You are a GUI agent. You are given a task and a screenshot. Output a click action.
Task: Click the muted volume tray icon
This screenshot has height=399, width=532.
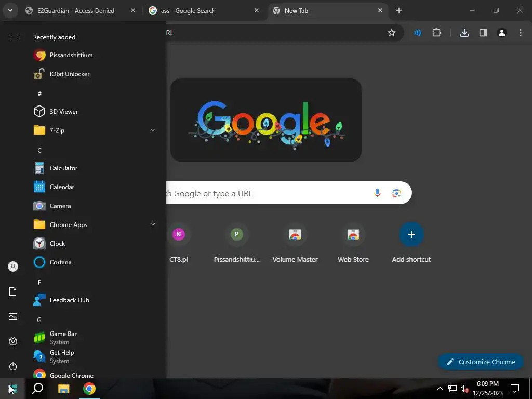click(464, 389)
